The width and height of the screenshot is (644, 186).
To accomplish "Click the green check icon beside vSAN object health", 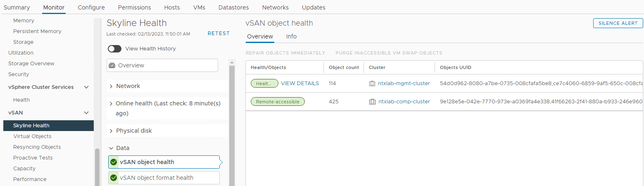I will click(x=114, y=162).
